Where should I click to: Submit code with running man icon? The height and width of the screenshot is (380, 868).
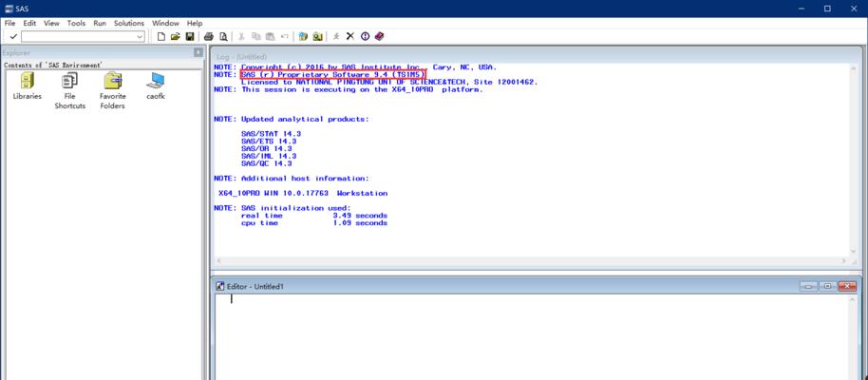336,36
